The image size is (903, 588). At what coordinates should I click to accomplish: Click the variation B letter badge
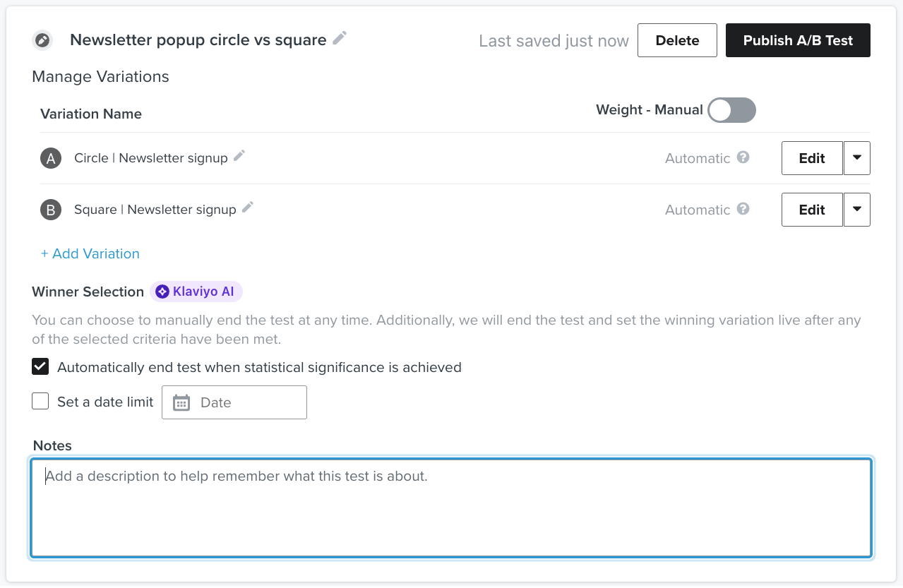(51, 210)
